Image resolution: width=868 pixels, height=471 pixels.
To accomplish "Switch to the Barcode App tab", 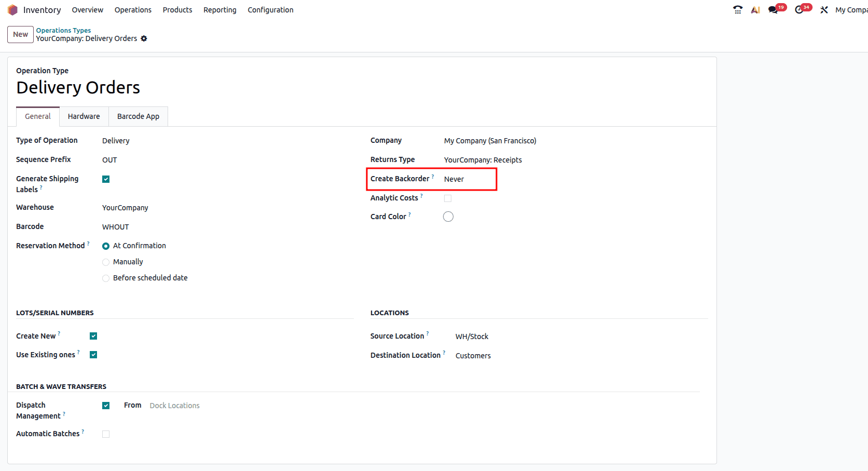I will click(138, 116).
